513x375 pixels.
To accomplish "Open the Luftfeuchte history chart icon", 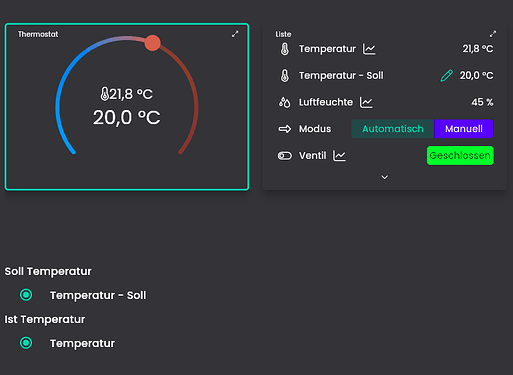I will 366,102.
